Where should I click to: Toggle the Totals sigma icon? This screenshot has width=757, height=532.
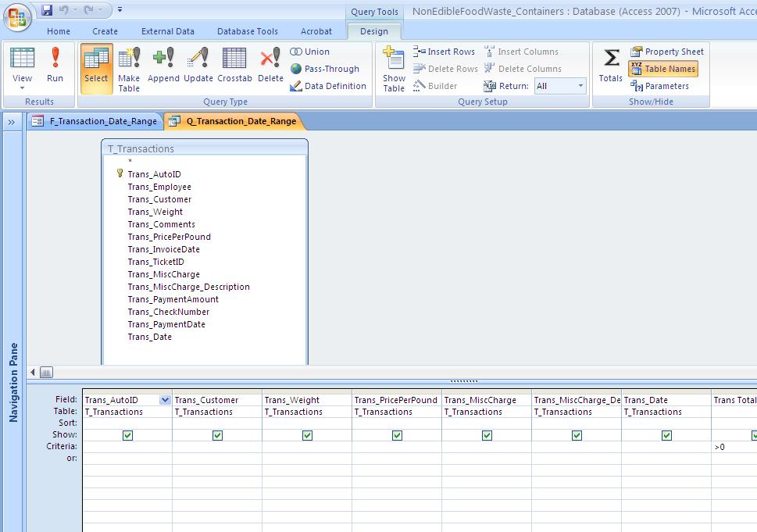coord(611,66)
